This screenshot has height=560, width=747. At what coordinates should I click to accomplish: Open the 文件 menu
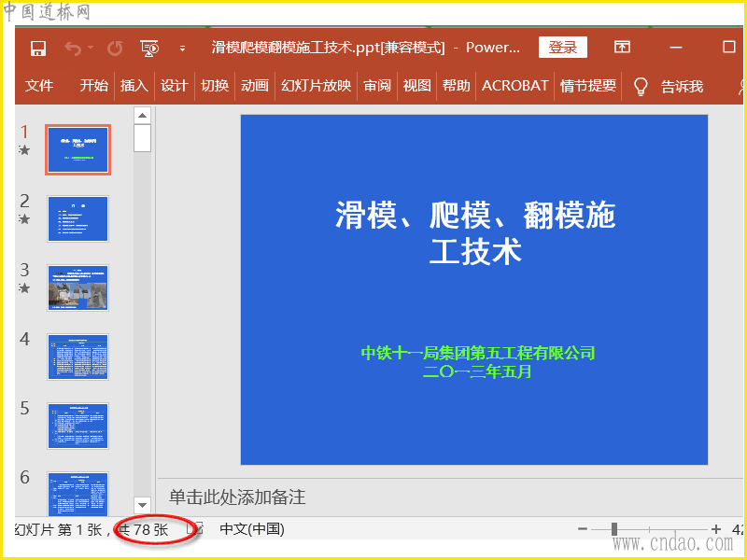39,86
